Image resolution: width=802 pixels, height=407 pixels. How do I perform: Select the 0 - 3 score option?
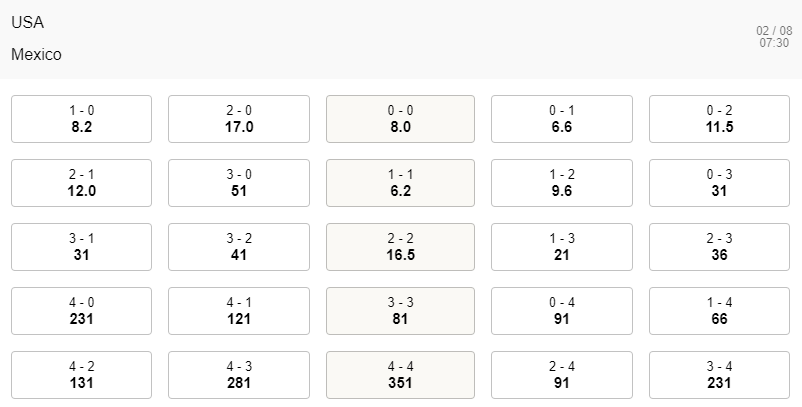(x=719, y=183)
